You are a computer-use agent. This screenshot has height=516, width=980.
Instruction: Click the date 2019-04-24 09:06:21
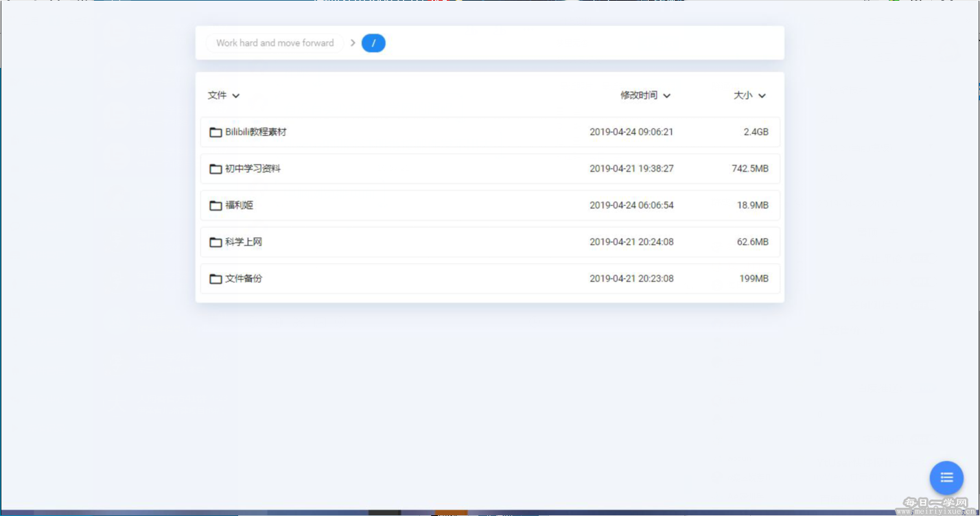click(x=631, y=132)
